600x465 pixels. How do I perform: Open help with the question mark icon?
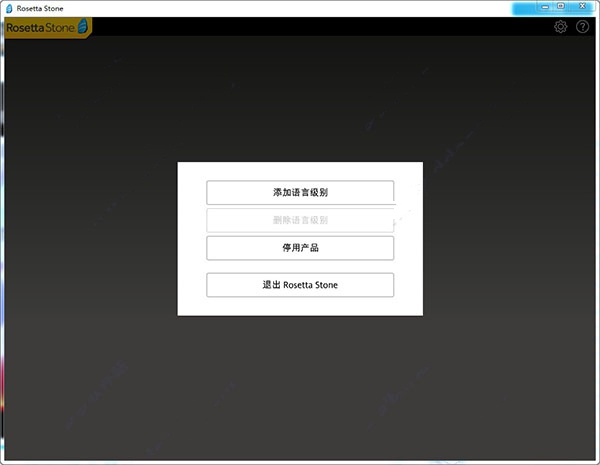coord(582,27)
